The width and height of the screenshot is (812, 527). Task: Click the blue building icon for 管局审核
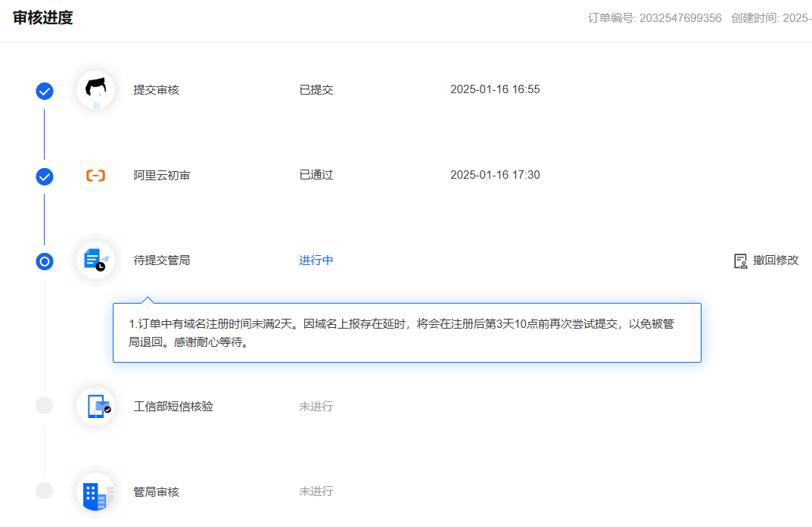click(x=97, y=492)
